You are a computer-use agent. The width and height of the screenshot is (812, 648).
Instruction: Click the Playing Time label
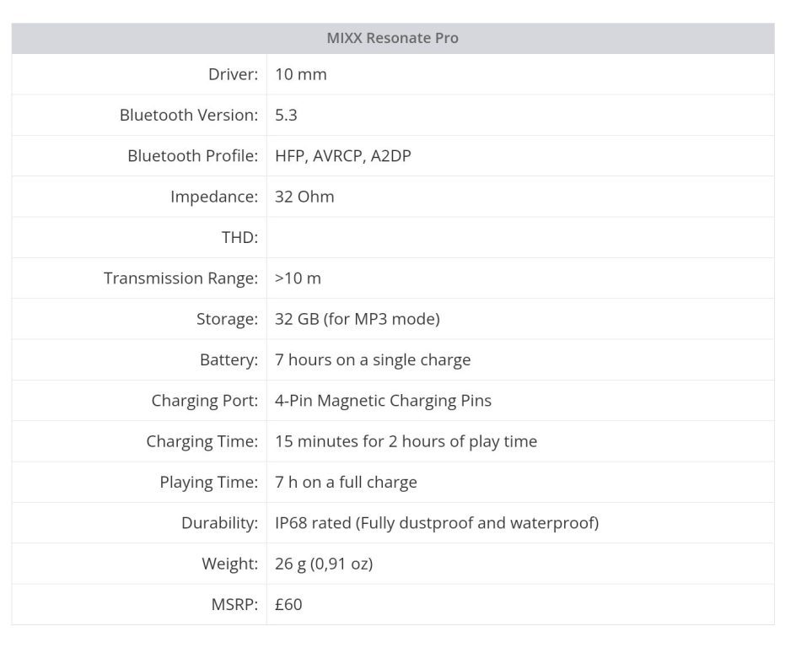coord(209,483)
